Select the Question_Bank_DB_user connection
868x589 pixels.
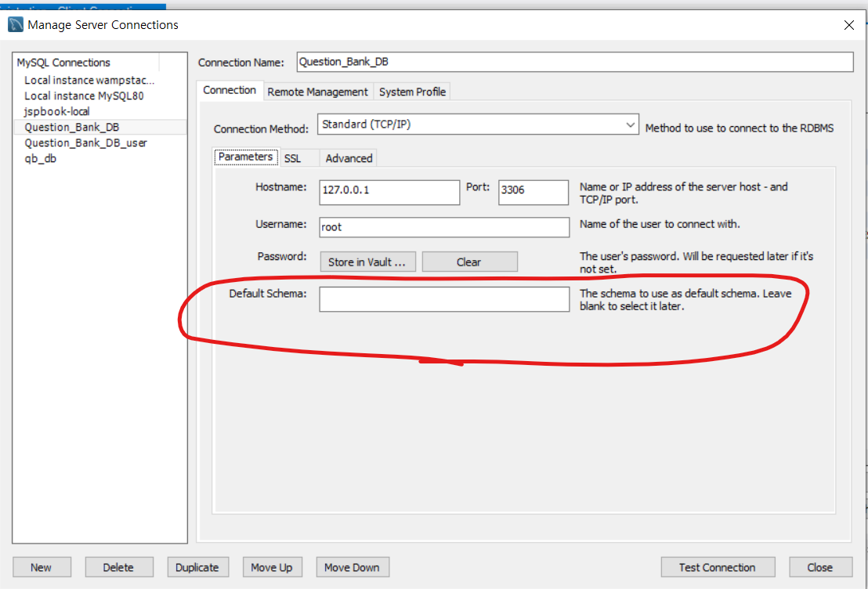99,143
